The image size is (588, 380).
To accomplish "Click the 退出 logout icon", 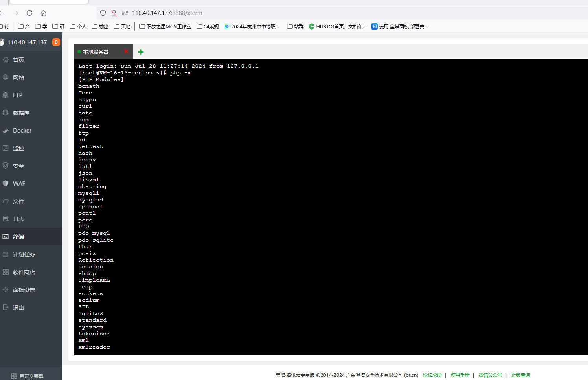I will point(6,308).
